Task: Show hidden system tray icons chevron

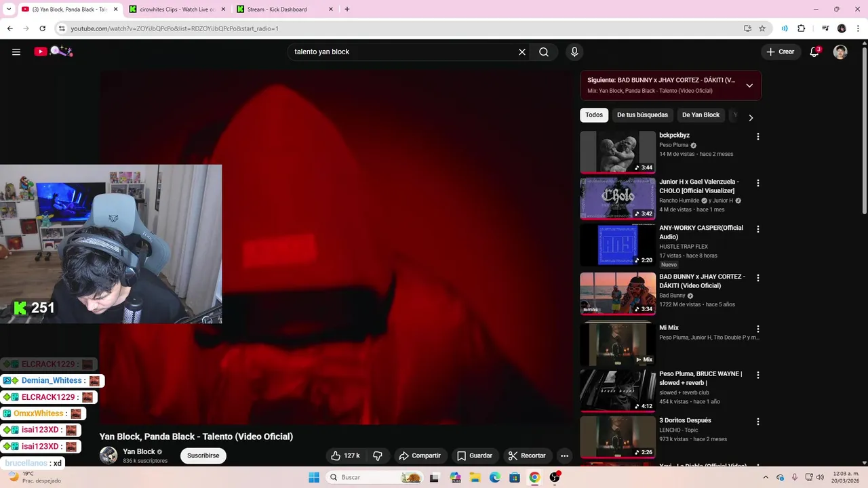Action: point(766,477)
